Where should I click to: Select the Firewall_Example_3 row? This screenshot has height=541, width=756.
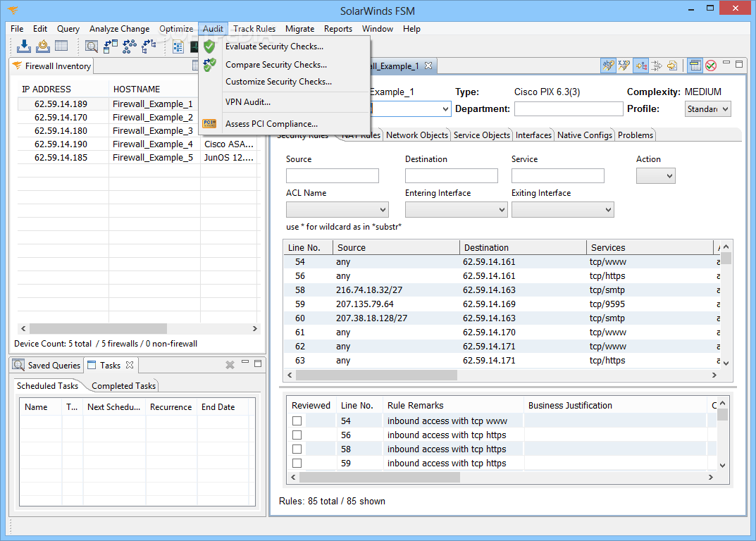coord(139,130)
